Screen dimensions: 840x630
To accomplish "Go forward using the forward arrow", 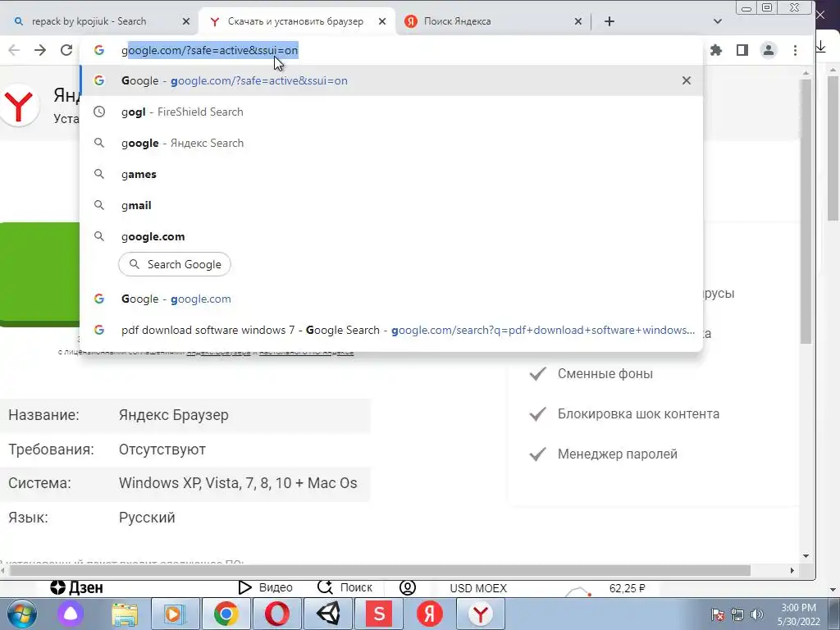I will pos(40,50).
